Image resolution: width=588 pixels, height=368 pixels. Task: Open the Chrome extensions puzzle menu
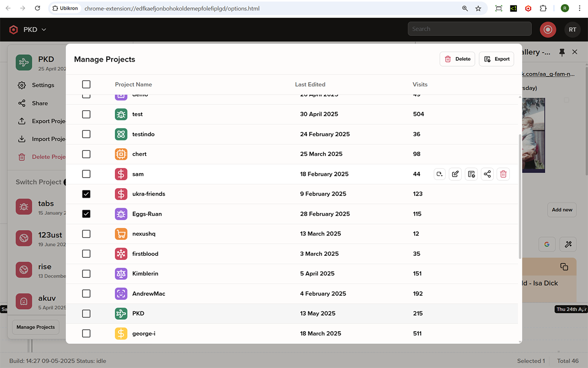tap(544, 8)
